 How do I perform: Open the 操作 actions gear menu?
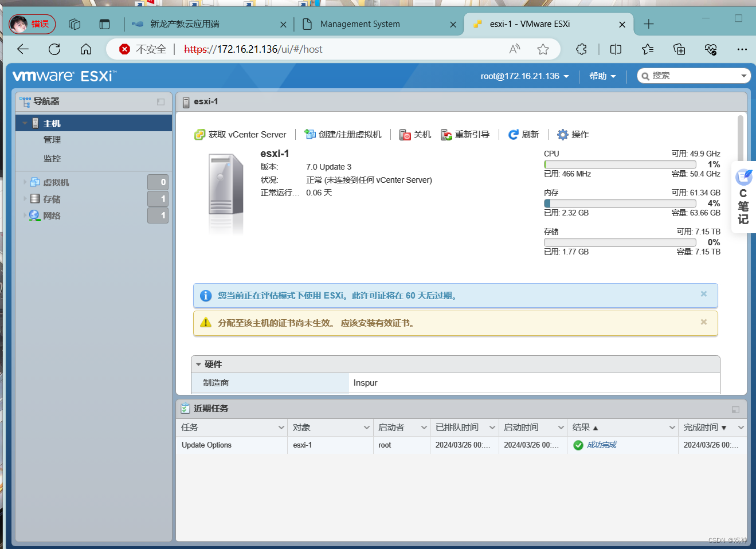point(573,135)
